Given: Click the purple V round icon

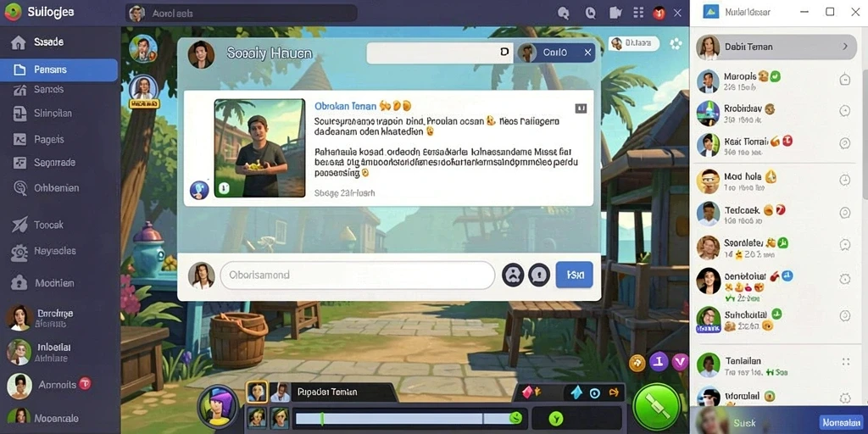Looking at the screenshot, I should click(680, 362).
